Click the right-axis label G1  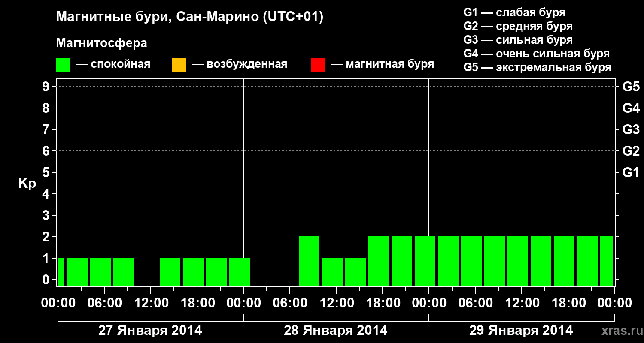(631, 172)
